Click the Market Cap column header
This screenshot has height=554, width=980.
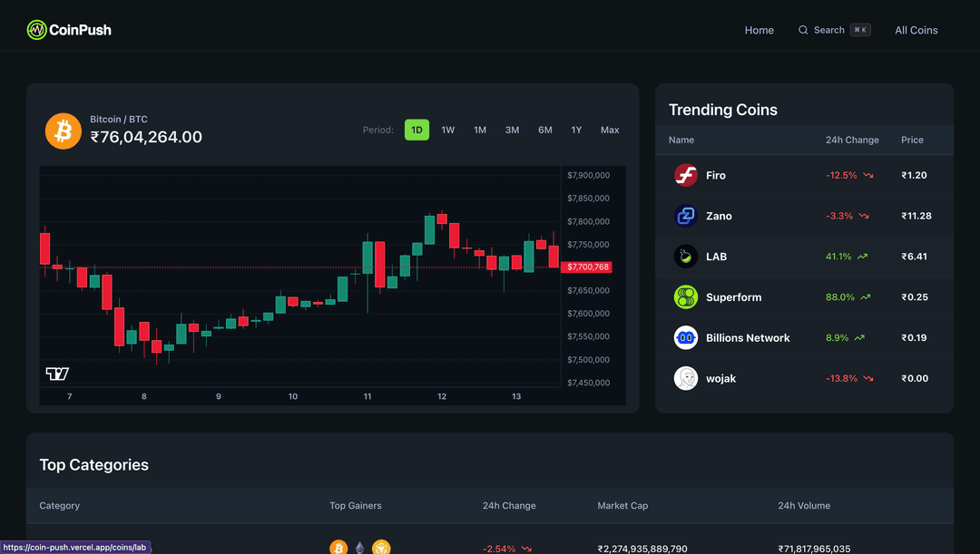(x=622, y=505)
